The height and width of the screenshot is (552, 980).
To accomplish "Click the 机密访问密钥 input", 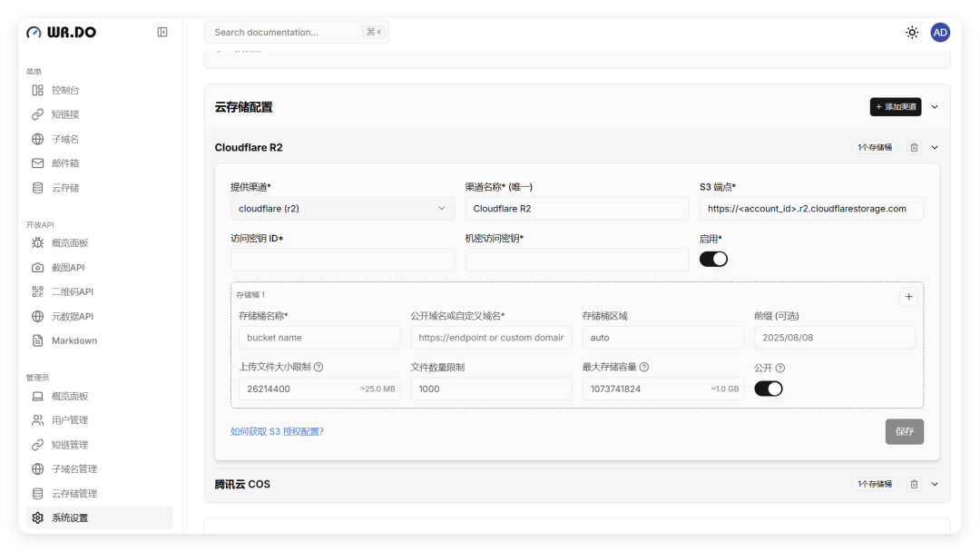I will (577, 260).
